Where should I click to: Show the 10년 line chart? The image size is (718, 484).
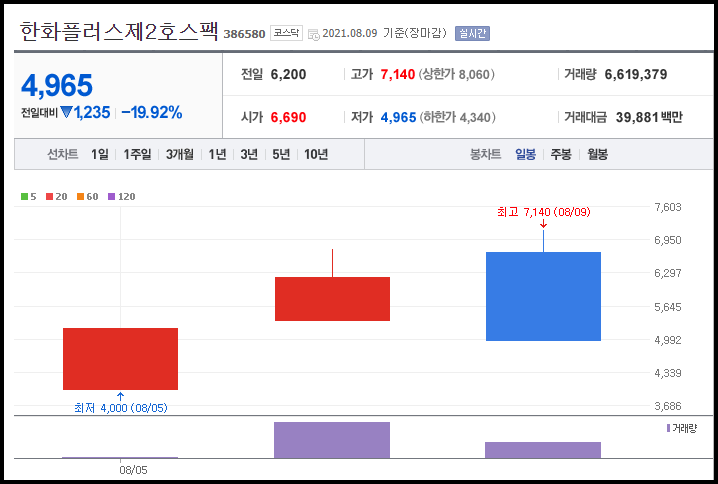(316, 154)
